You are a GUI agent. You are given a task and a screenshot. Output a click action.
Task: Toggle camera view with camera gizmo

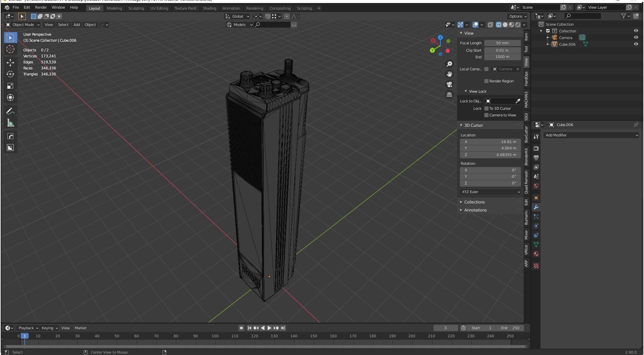449,84
